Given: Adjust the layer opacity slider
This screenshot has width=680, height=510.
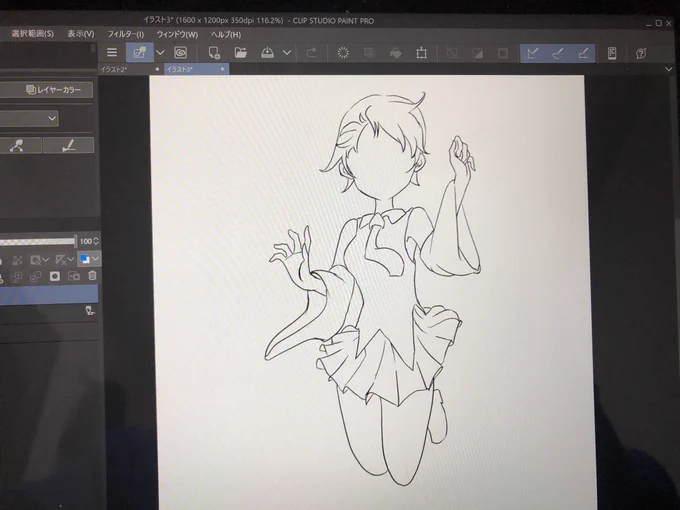Looking at the screenshot, I should (38, 241).
